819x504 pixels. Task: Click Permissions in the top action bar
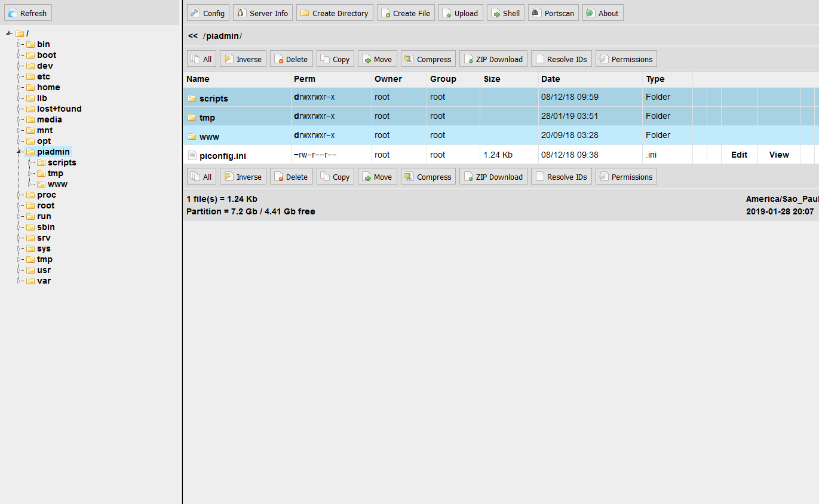coord(626,59)
